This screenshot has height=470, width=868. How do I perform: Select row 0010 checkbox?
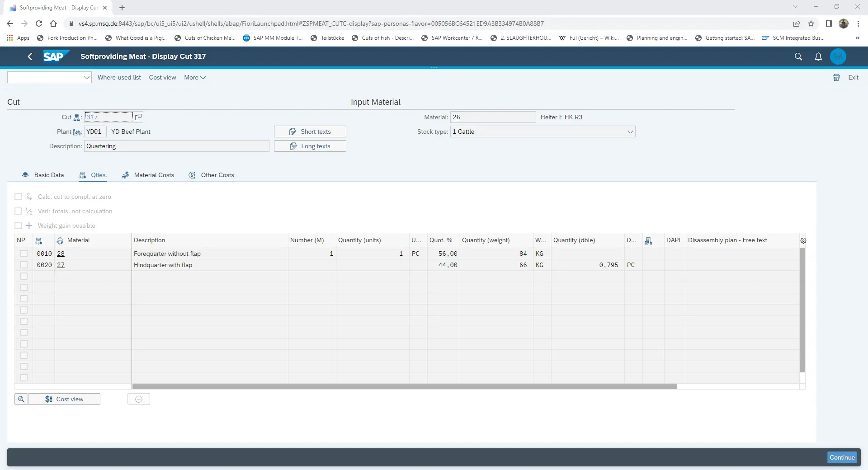coord(24,254)
